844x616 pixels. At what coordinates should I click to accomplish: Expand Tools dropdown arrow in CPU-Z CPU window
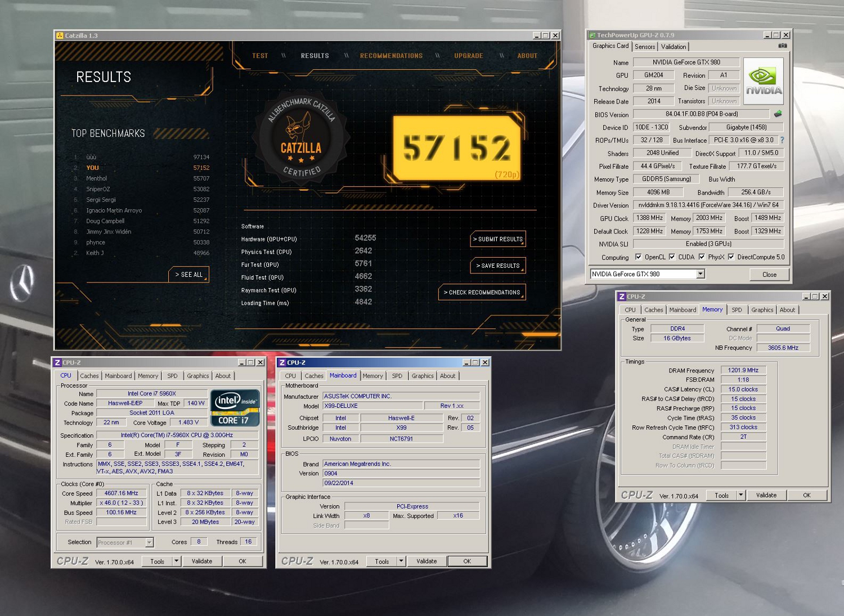176,561
